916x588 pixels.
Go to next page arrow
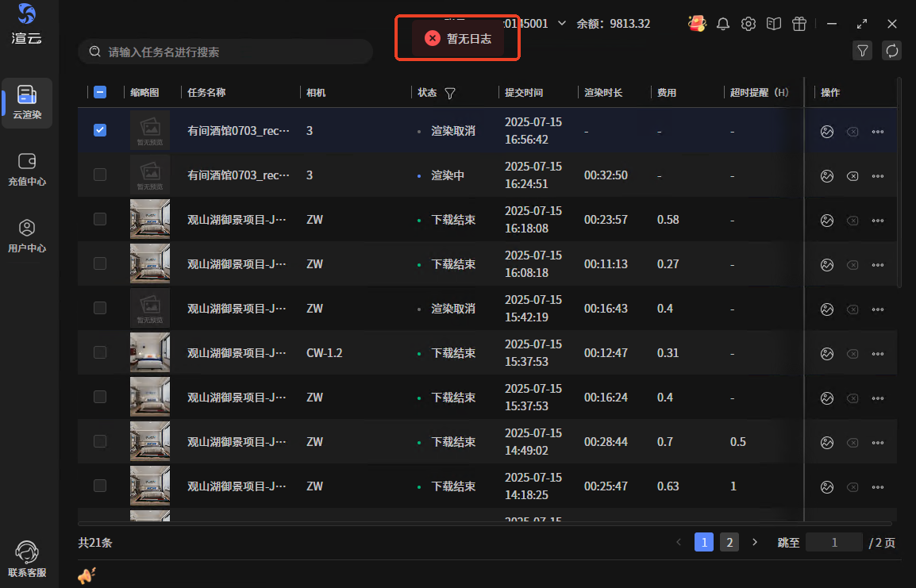(x=754, y=542)
